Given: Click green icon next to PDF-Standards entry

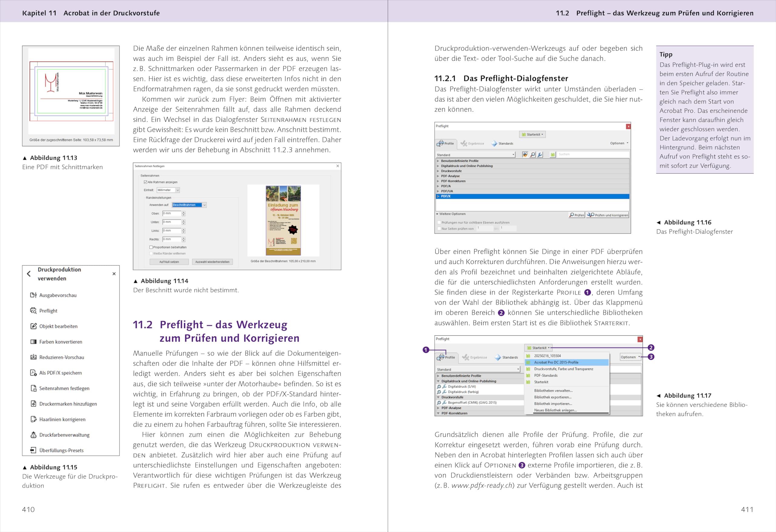Looking at the screenshot, I should pyautogui.click(x=528, y=375).
